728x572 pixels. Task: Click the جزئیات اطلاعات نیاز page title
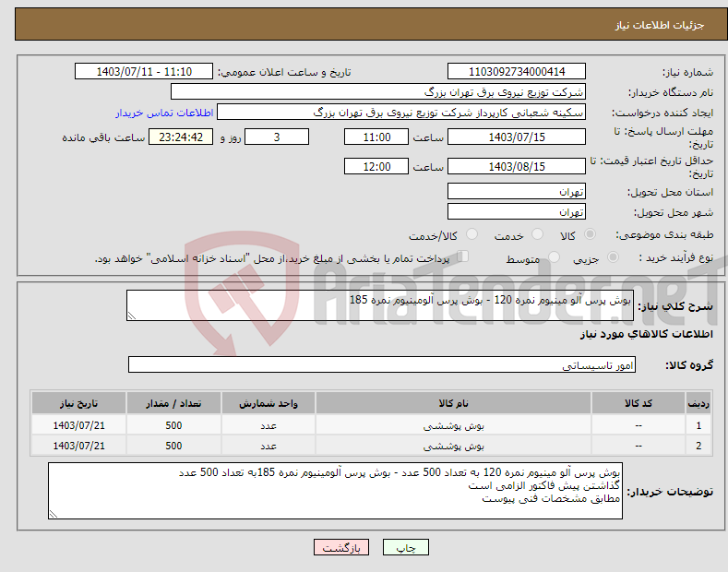pyautogui.click(x=660, y=25)
